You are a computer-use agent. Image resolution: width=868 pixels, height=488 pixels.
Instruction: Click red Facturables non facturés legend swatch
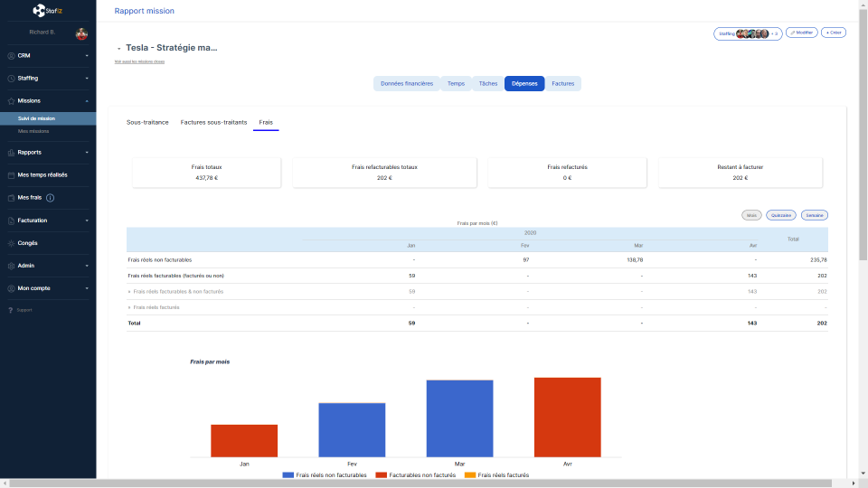pyautogui.click(x=381, y=475)
